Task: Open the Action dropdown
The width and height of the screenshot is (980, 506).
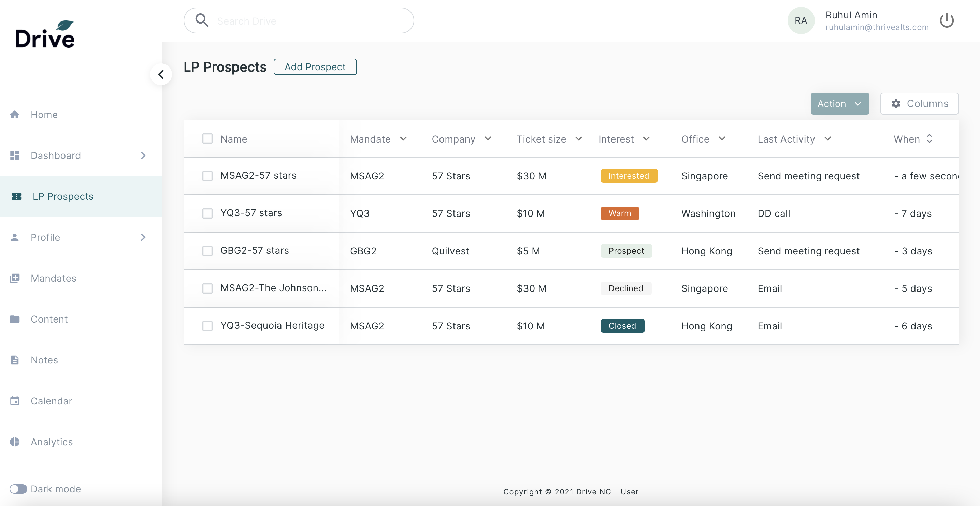Action: (840, 104)
